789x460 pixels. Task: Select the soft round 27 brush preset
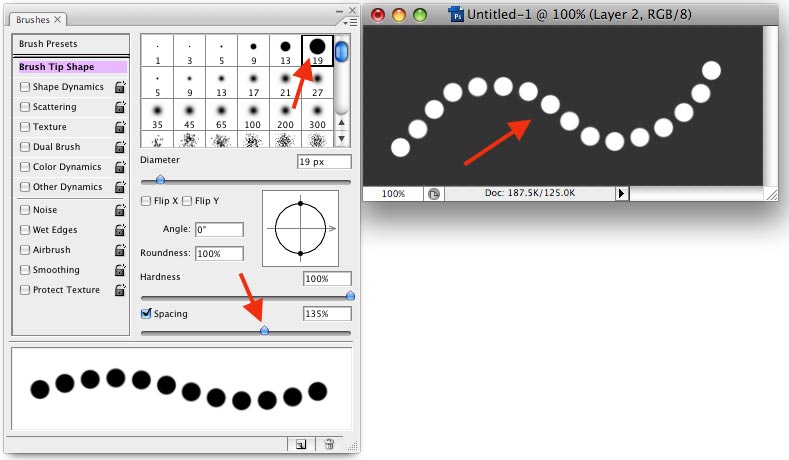click(x=317, y=83)
